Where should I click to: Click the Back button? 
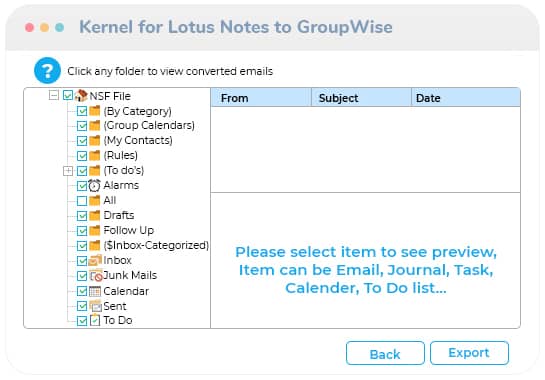[x=385, y=353]
